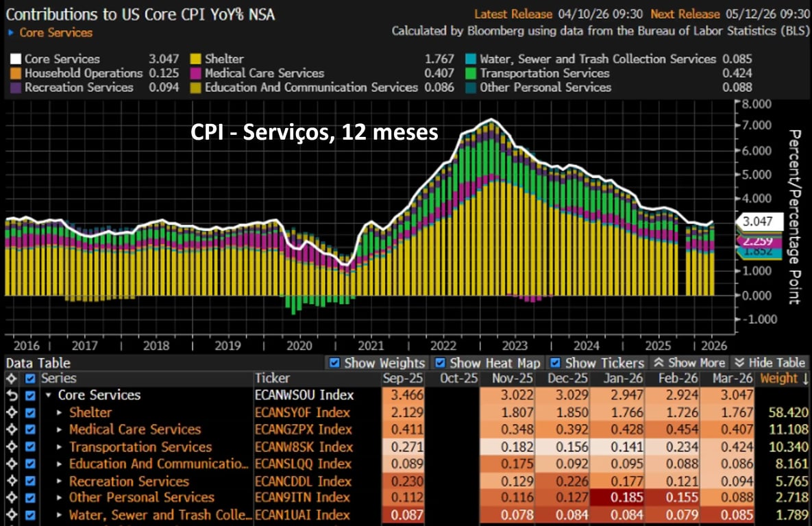Expand the Shelter series row

click(x=60, y=412)
